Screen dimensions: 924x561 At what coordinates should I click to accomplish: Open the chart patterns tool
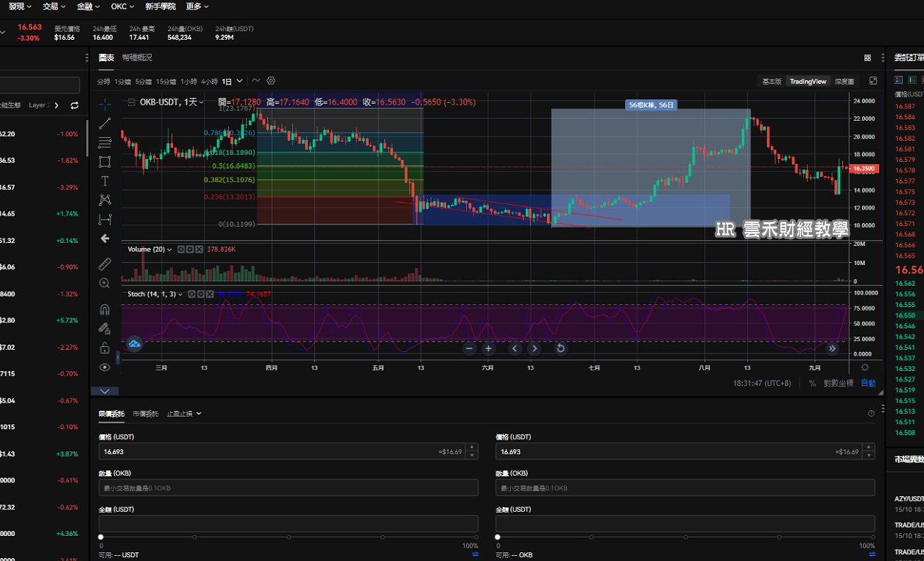(x=105, y=200)
